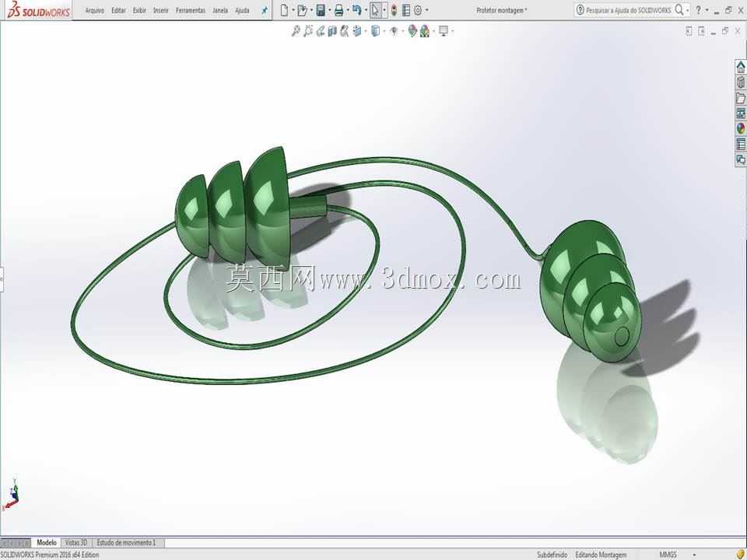The width and height of the screenshot is (747, 560).
Task: Click the Help question mark icon
Action: tap(699, 10)
